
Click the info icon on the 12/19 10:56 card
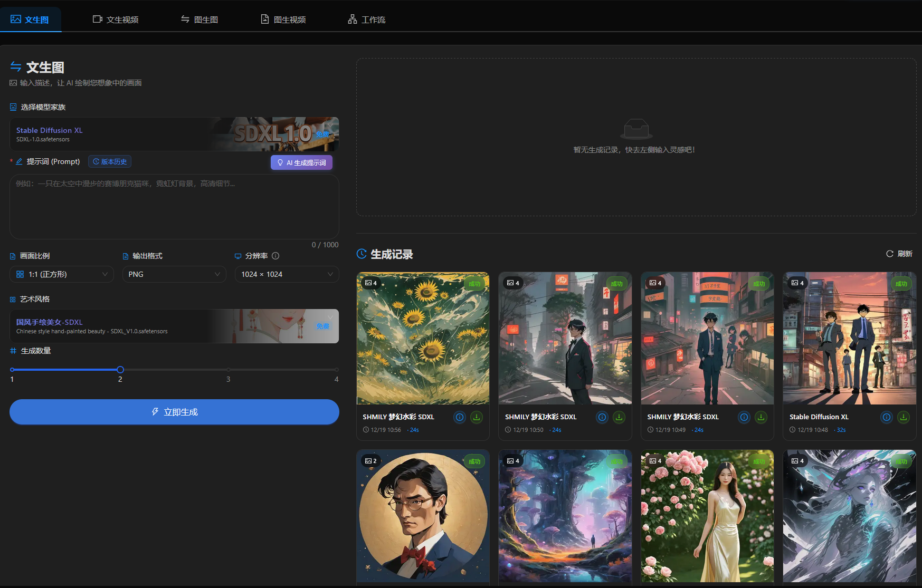(460, 417)
